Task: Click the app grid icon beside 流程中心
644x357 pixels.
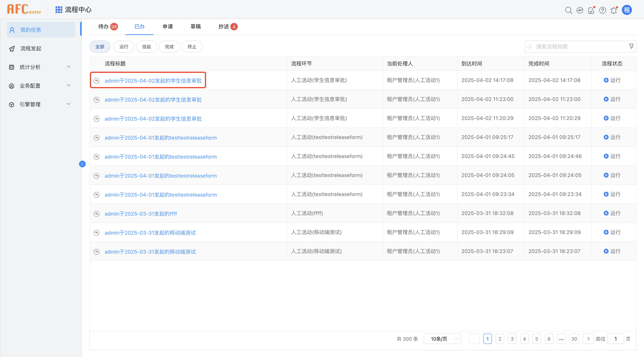Action: click(x=59, y=10)
